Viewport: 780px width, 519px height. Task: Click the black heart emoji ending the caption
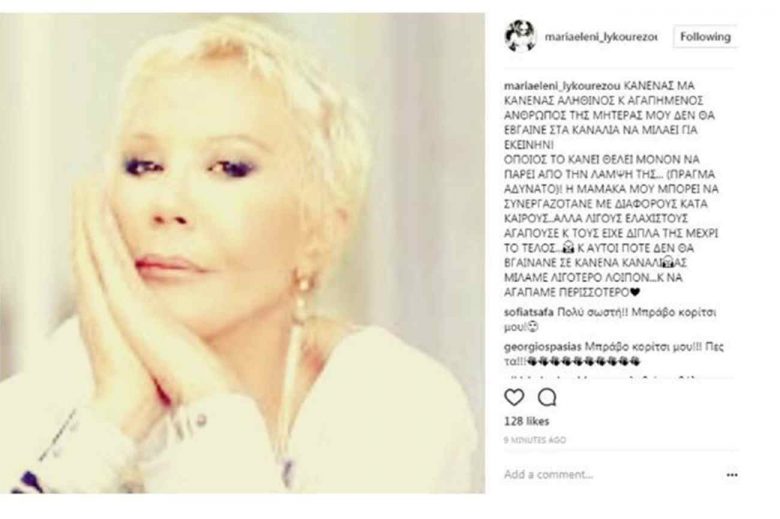point(635,293)
